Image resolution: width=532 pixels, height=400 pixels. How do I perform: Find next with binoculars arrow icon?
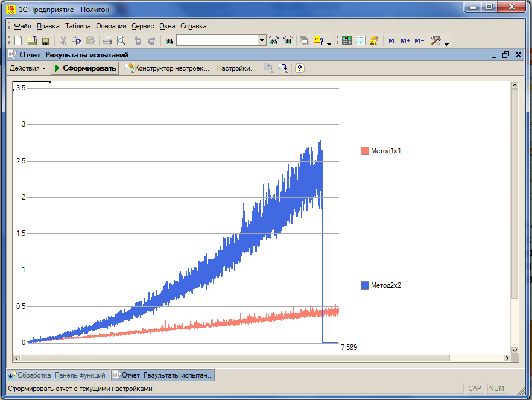(274, 40)
